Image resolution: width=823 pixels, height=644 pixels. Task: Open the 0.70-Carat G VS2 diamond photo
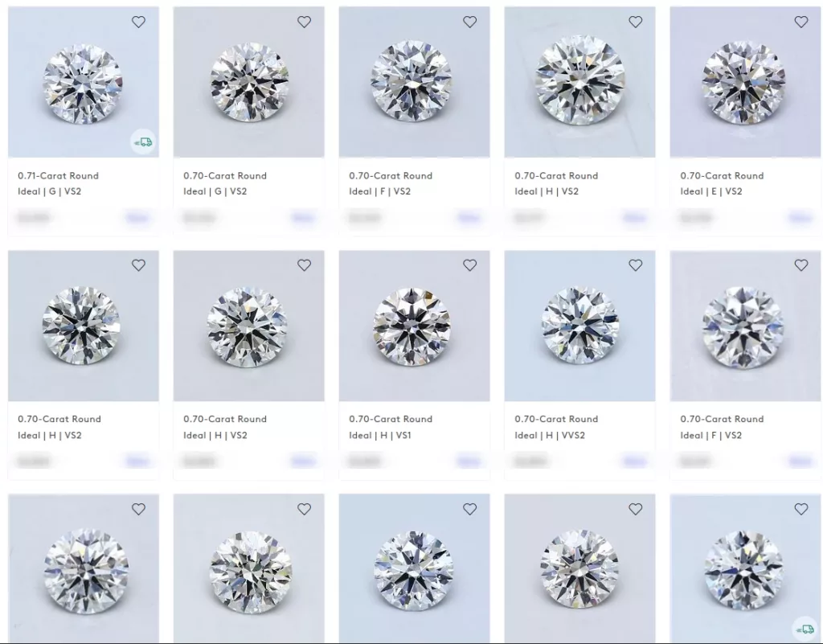coord(249,82)
